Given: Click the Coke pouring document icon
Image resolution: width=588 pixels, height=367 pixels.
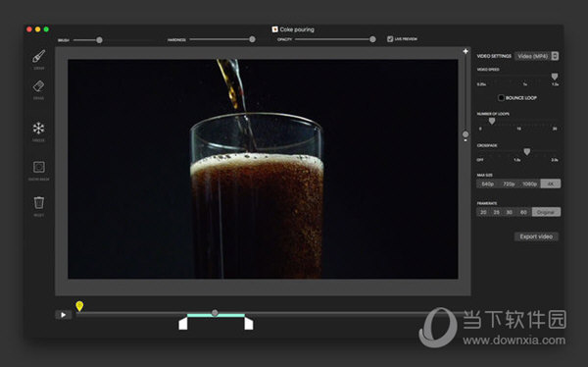Looking at the screenshot, I should pos(274,29).
